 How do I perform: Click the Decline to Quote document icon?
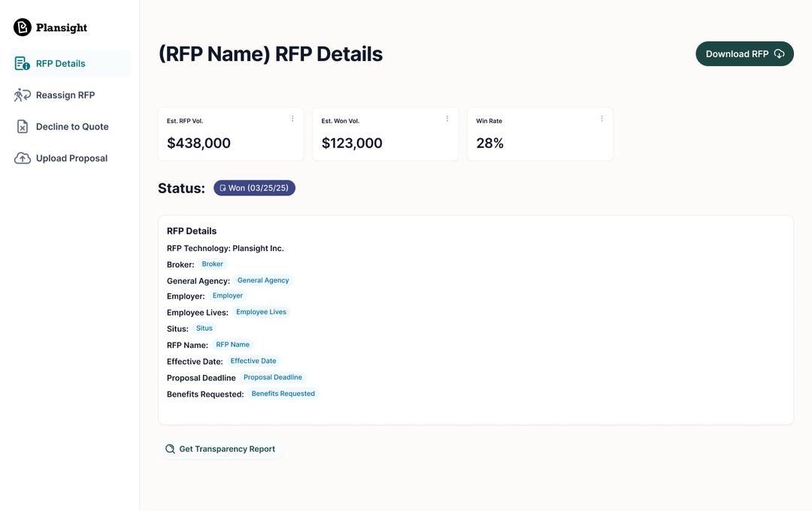(23, 127)
